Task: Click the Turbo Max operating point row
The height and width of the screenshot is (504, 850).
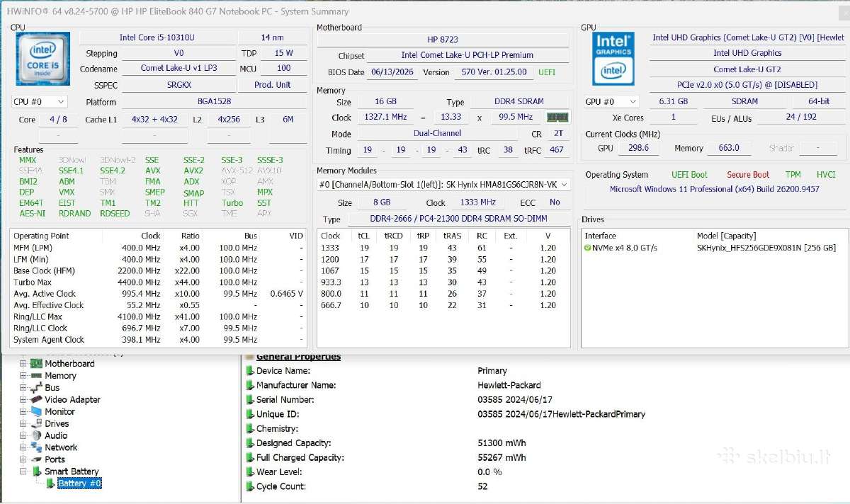Action: click(159, 282)
